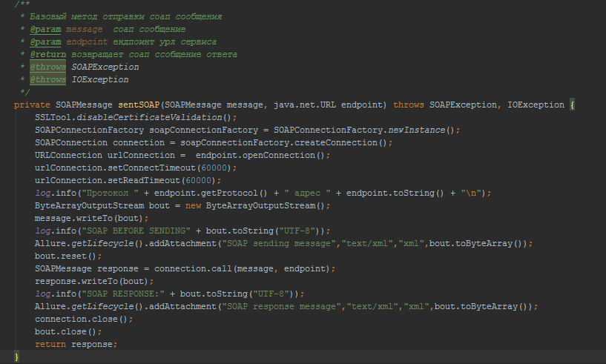
Task: Click the "SOAP response message" string
Action: (281, 306)
